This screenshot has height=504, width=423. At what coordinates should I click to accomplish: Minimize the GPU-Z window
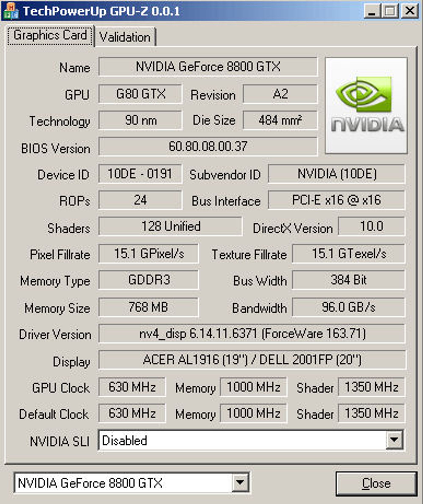[x=372, y=11]
